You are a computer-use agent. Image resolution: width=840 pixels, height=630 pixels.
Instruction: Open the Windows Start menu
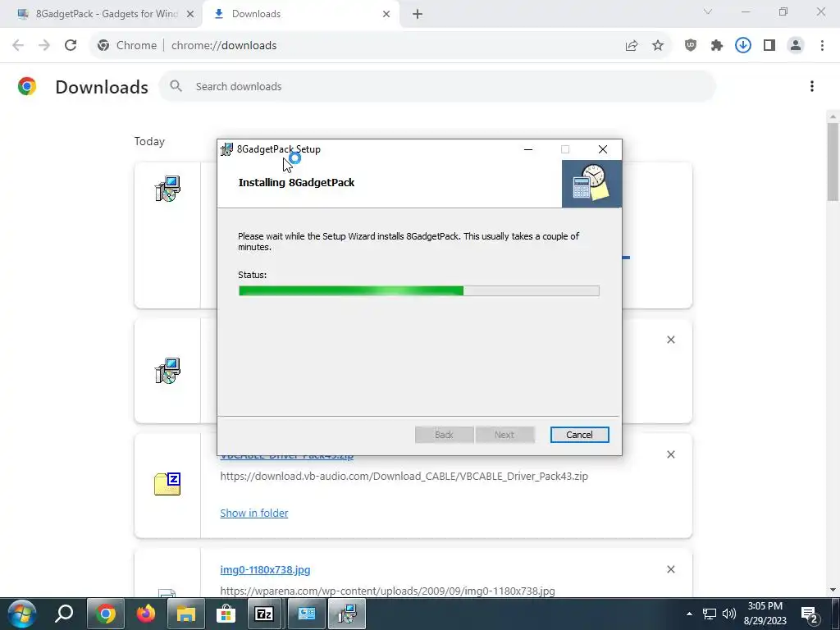[x=22, y=614]
